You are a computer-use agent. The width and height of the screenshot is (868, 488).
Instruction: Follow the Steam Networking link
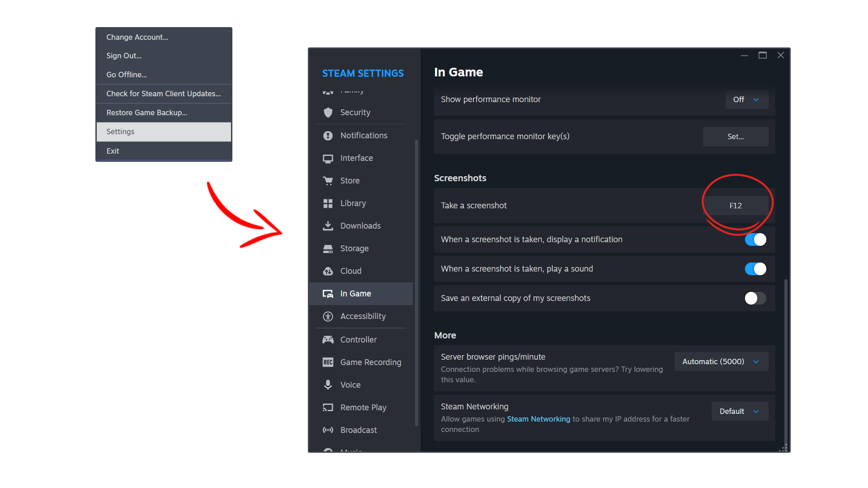538,419
